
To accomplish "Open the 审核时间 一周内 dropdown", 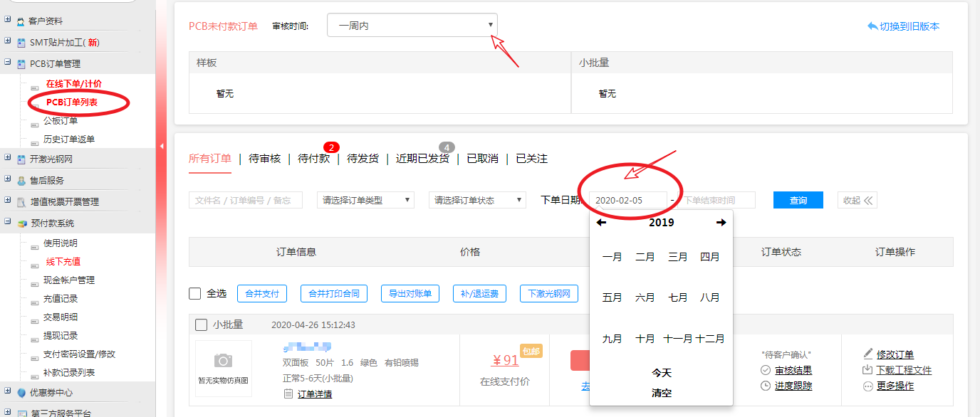I will [412, 26].
